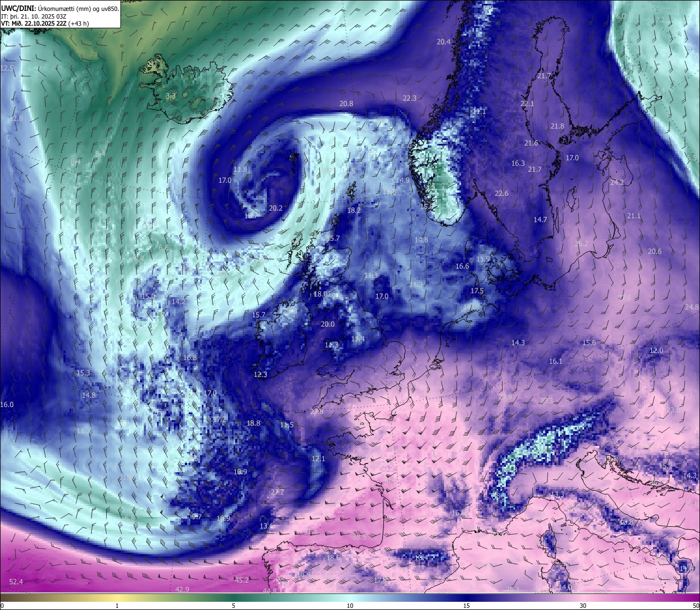Click the 16.3 value over Sweden
This screenshot has width=700, height=610.
(x=518, y=164)
